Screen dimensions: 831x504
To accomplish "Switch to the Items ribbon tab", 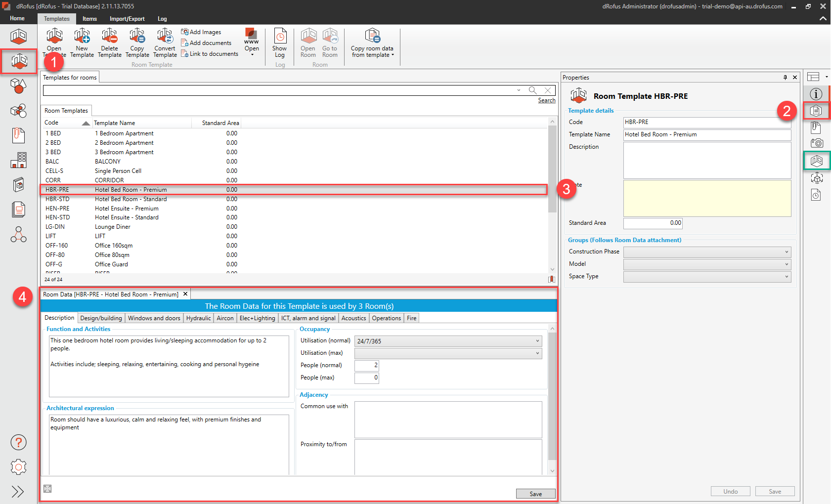I will point(89,19).
